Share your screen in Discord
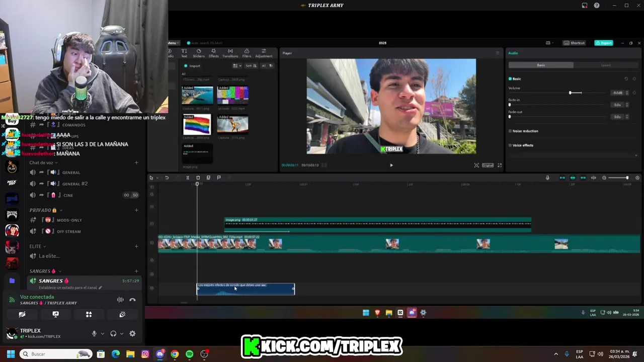The width and height of the screenshot is (644, 362). [x=55, y=314]
